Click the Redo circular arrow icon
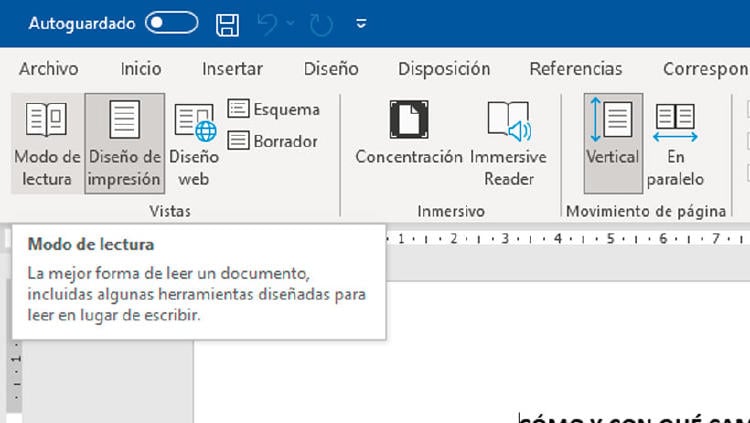 322,23
